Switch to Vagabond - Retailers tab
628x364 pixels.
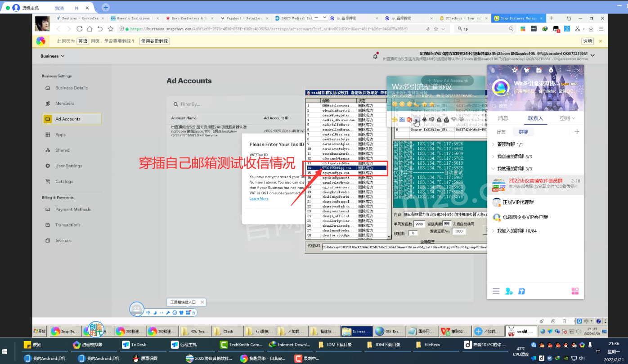pyautogui.click(x=244, y=18)
